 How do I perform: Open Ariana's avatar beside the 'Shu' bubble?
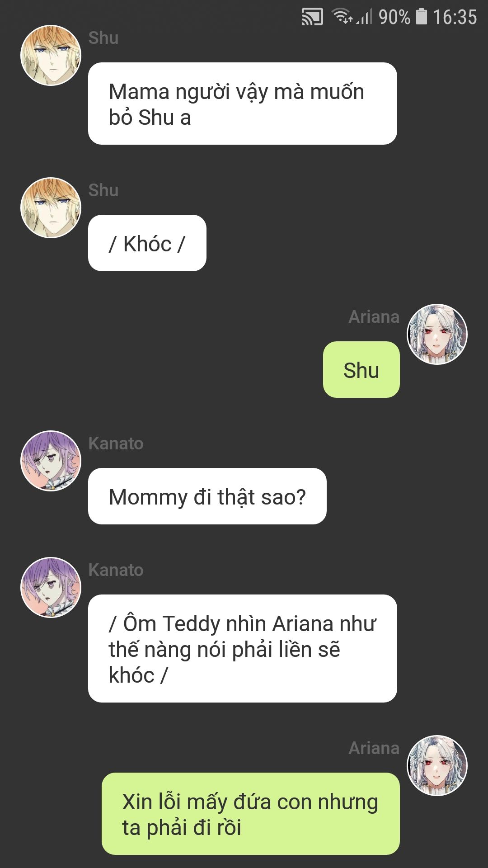[437, 334]
